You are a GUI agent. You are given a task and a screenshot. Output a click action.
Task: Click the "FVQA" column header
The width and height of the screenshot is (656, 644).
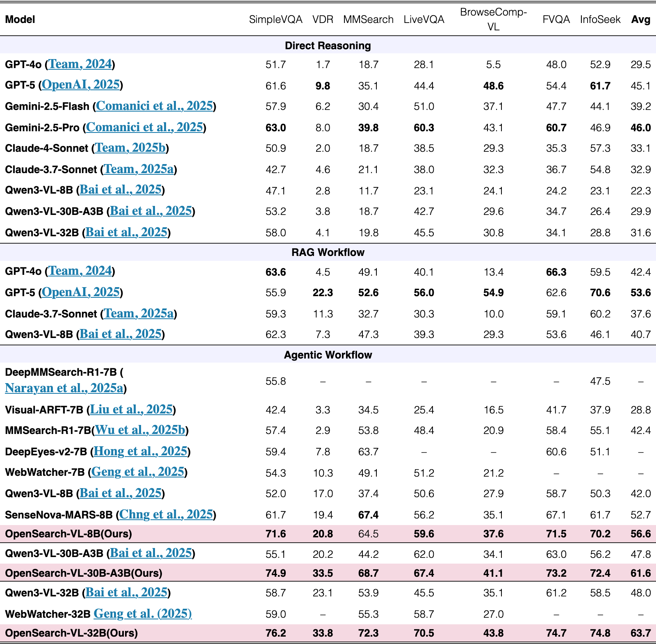click(x=556, y=19)
